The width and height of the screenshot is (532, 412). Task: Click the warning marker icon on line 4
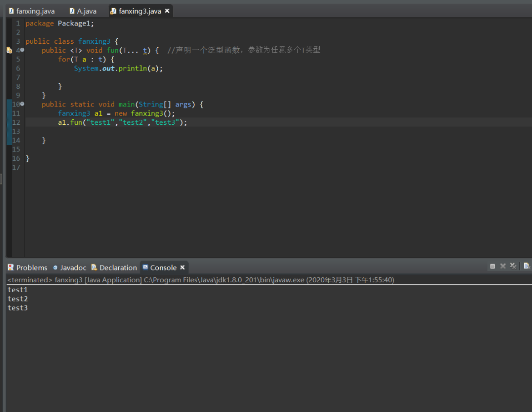9,51
